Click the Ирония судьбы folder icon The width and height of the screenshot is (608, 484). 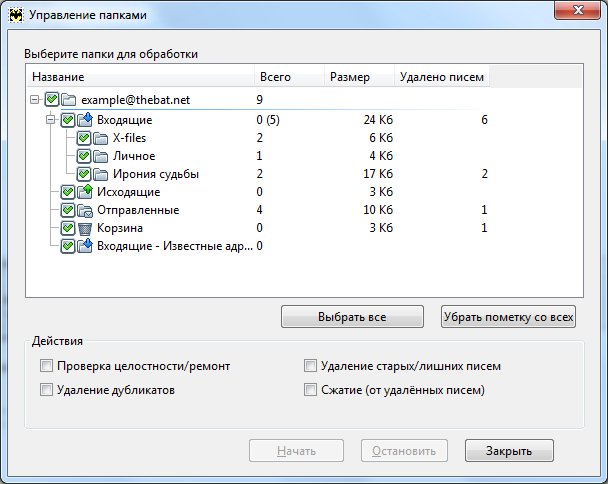[x=100, y=174]
